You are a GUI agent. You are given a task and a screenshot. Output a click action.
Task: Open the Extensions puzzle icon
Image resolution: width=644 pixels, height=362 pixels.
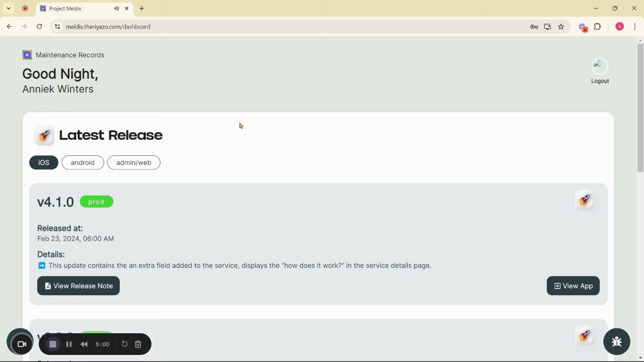pyautogui.click(x=598, y=27)
